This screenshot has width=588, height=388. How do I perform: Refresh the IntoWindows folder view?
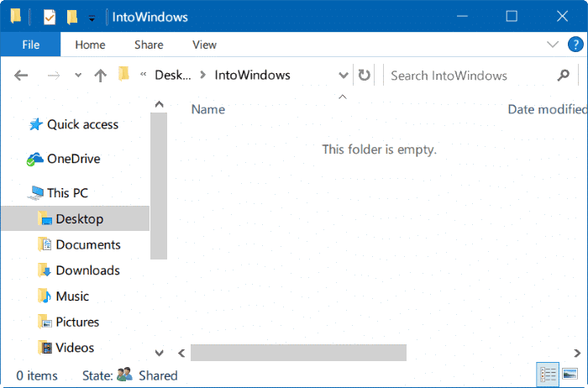coord(364,76)
